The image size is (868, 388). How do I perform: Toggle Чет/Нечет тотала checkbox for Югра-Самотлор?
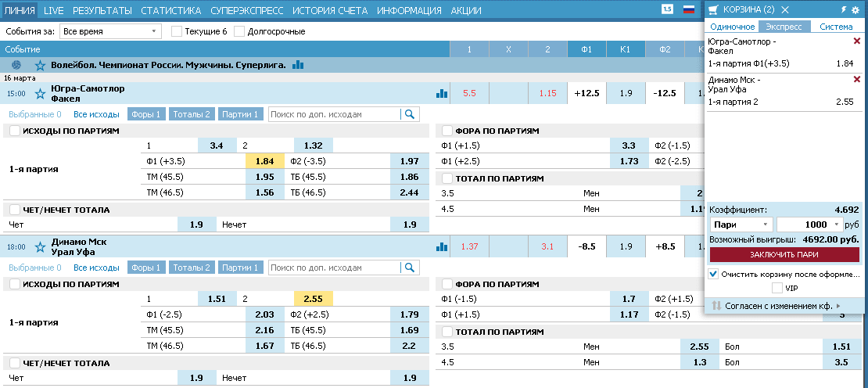point(15,210)
